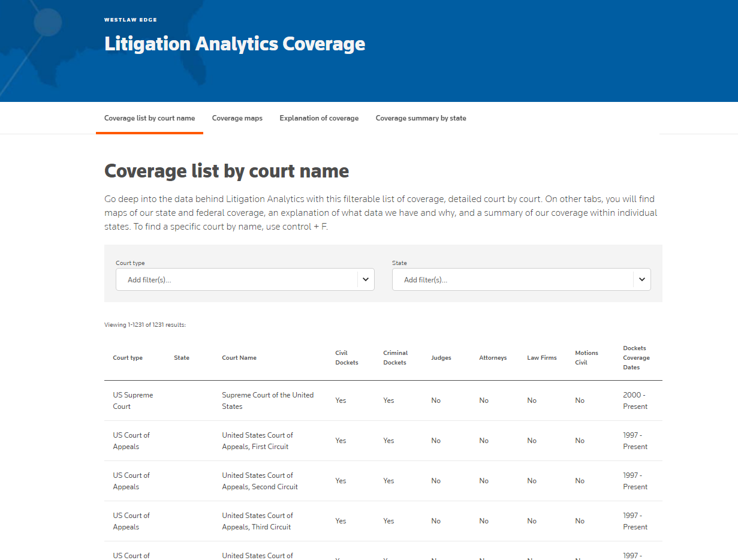Click the Litigation Analytics Coverage title
The height and width of the screenshot is (560, 738).
[234, 44]
